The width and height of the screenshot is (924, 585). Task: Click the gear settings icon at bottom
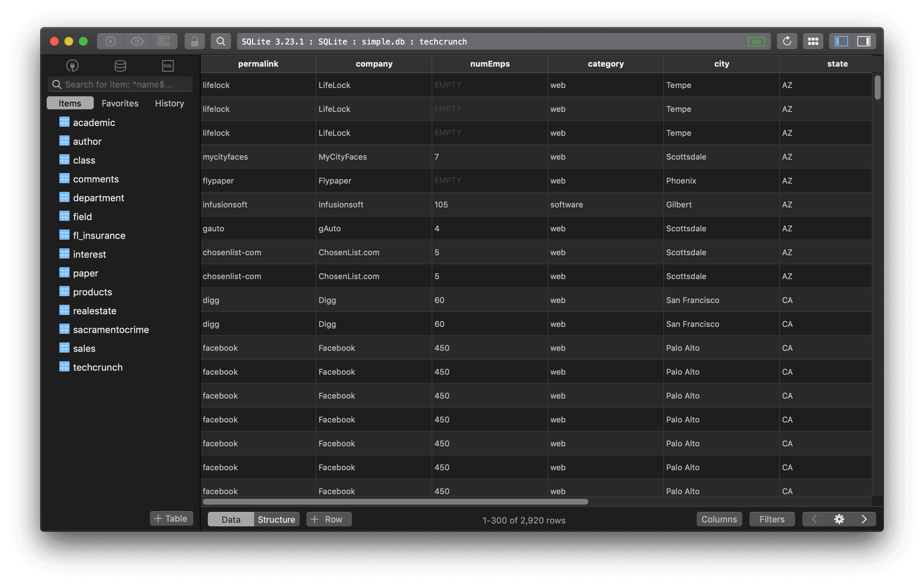tap(839, 519)
